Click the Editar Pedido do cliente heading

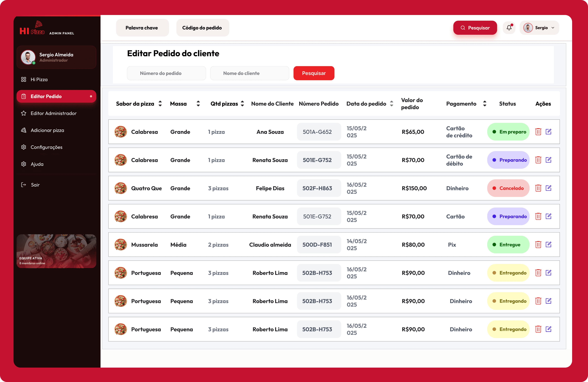coord(173,53)
